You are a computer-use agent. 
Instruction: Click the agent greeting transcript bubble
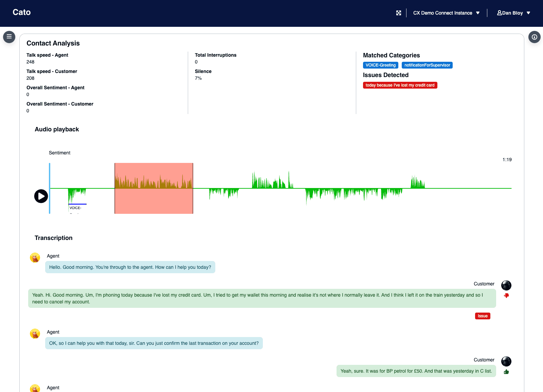pos(130,267)
